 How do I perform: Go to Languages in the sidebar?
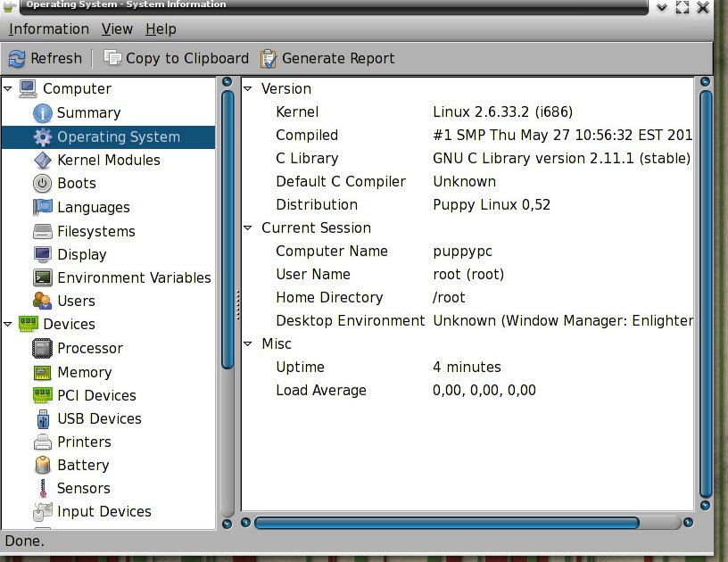pyautogui.click(x=94, y=208)
